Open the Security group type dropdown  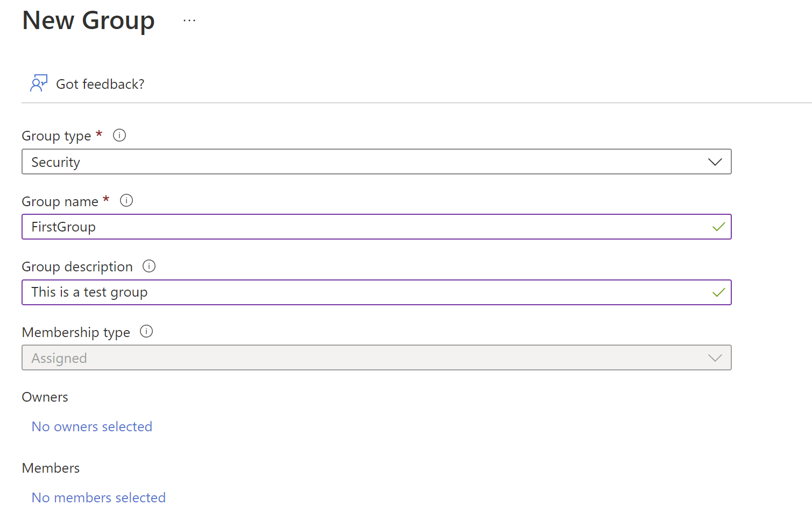point(366,162)
